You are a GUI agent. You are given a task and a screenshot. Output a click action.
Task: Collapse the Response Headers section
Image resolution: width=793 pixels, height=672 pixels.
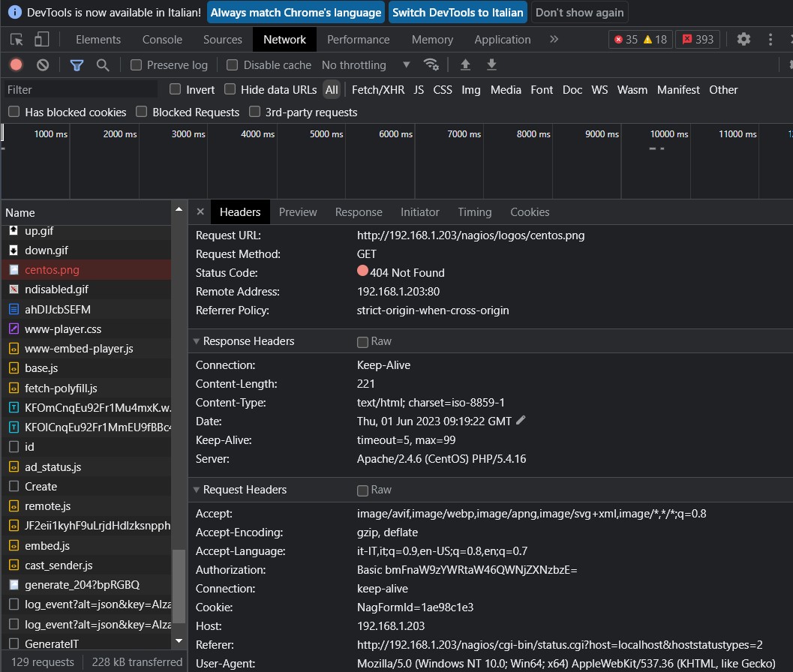[x=197, y=341]
